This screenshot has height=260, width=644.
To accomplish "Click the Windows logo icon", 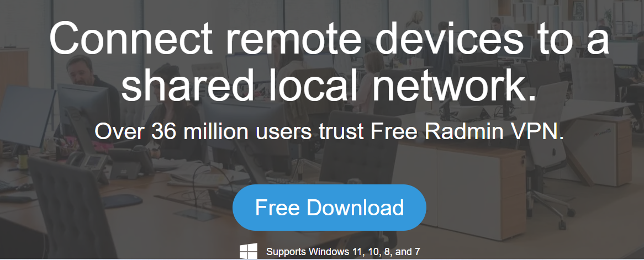I will point(249,251).
